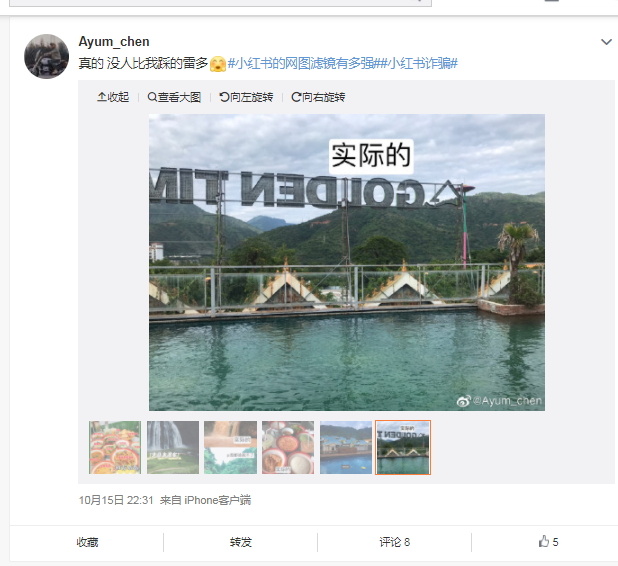Collapse image with 收起 arrow icon
This screenshot has width=618, height=566.
pos(102,97)
